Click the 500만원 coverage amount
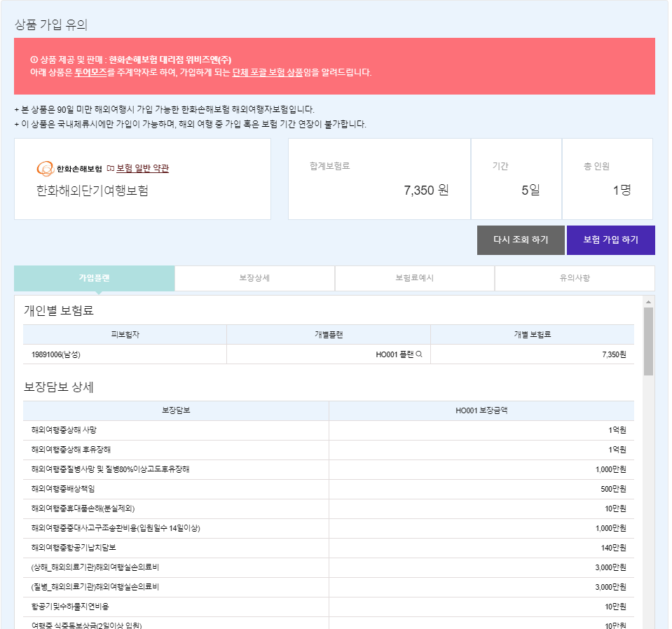672x629 pixels. tap(613, 489)
